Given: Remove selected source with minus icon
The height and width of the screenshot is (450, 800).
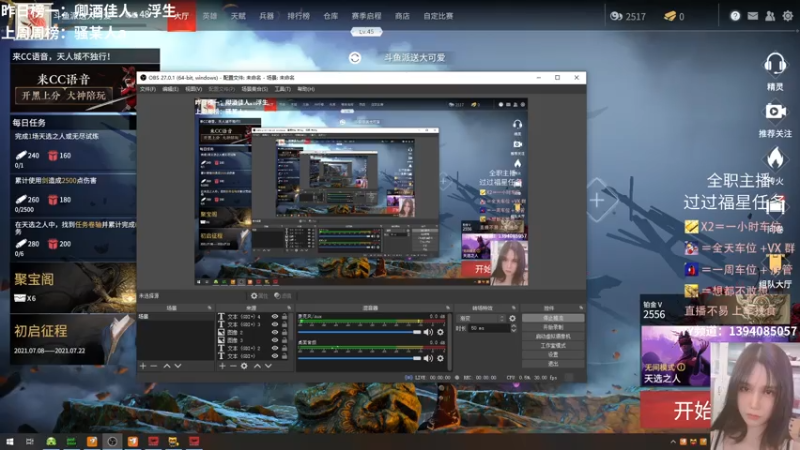Looking at the screenshot, I should click(x=233, y=366).
